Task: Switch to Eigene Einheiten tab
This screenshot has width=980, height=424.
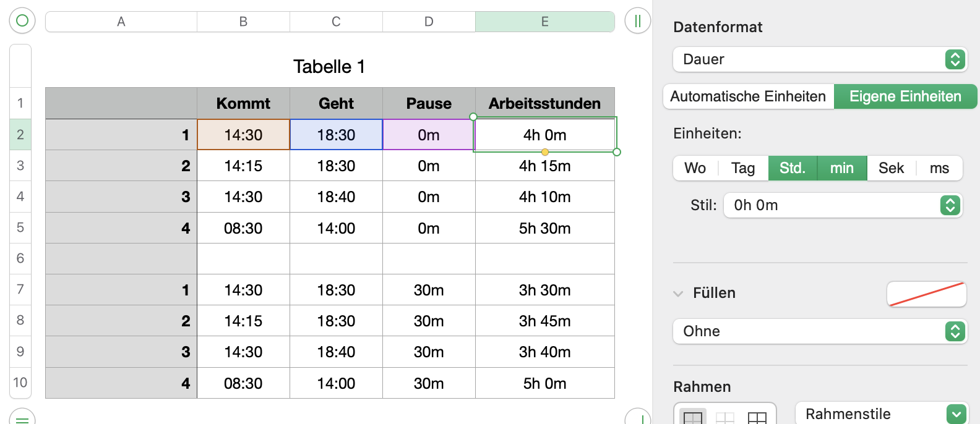Action: click(x=905, y=96)
